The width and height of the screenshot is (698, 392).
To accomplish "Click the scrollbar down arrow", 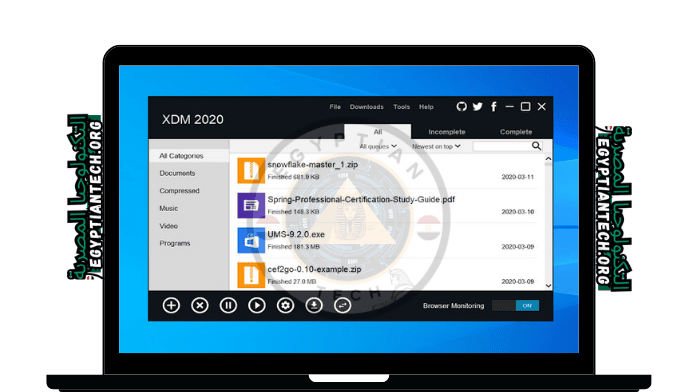I will pos(548,286).
